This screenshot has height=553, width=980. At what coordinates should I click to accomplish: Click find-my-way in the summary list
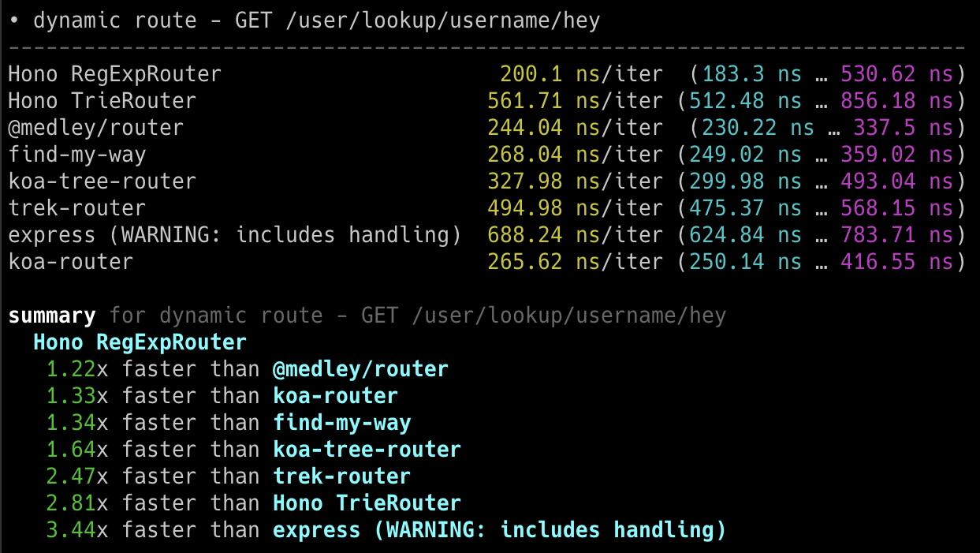(x=341, y=423)
